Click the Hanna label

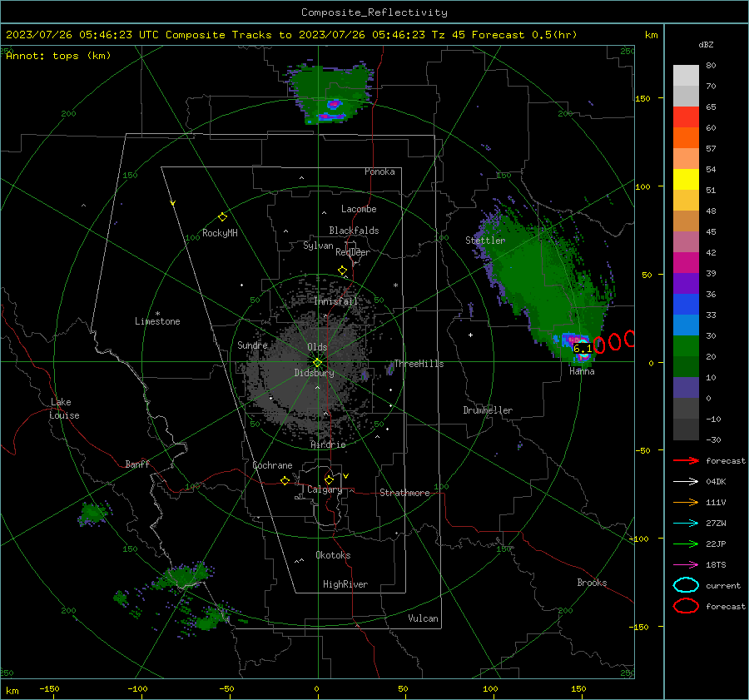[582, 371]
